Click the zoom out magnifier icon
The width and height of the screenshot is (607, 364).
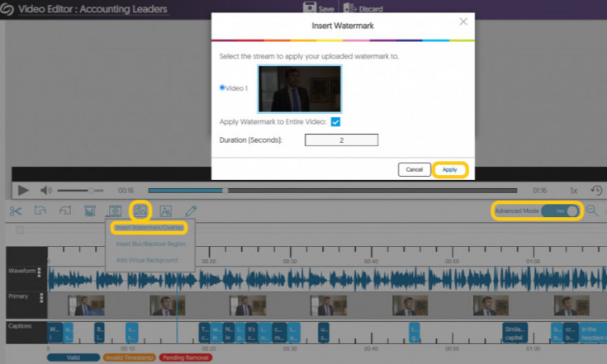(x=592, y=210)
